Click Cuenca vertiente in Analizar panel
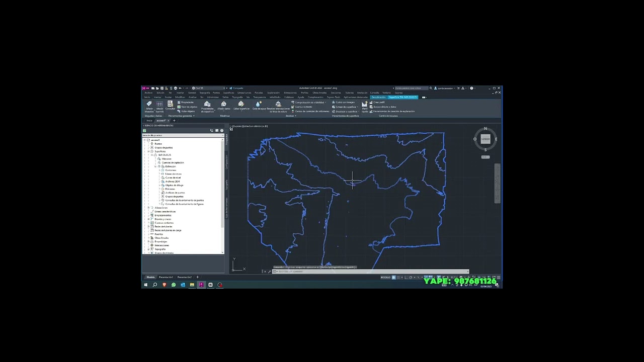 (302, 107)
